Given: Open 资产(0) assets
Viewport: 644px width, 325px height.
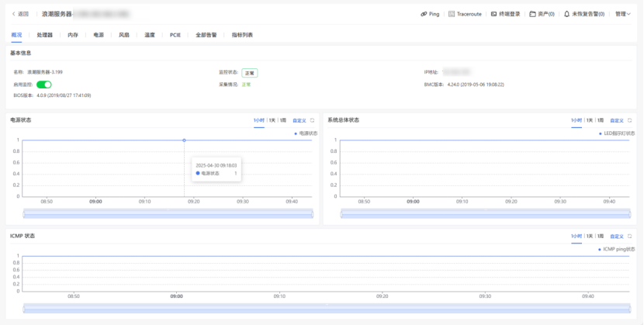Looking at the screenshot, I should click(x=542, y=14).
